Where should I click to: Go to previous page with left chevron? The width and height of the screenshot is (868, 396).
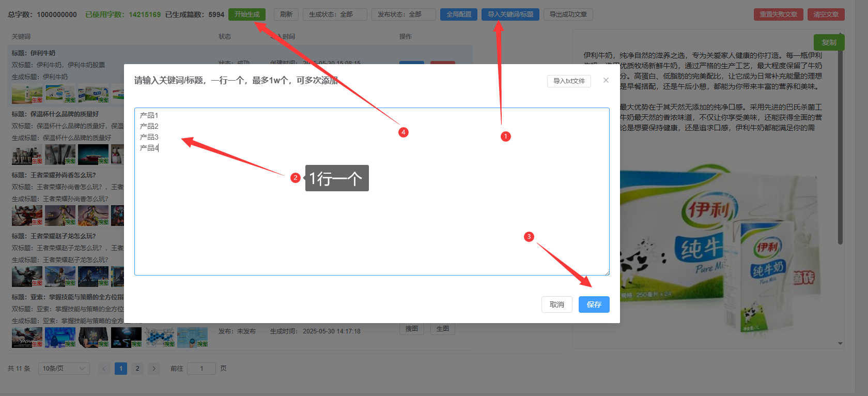tap(104, 369)
